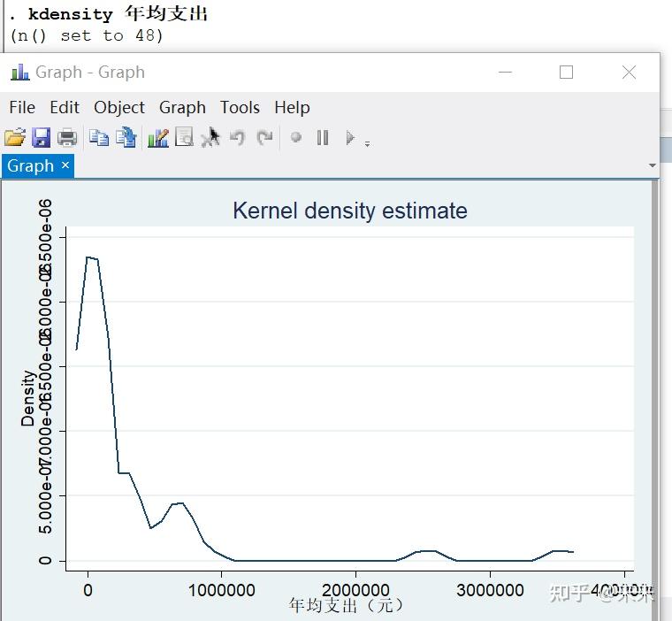Start recording graph edits
The width and height of the screenshot is (672, 621).
tap(295, 138)
